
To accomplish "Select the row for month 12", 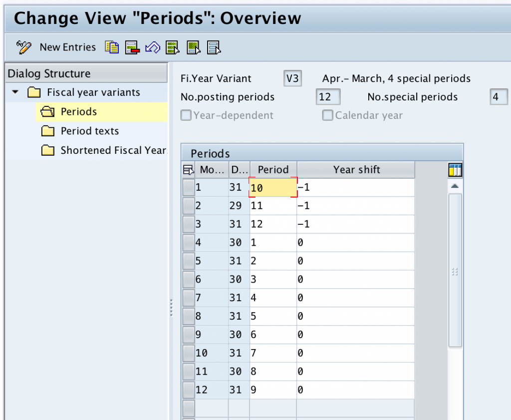I will tap(188, 390).
